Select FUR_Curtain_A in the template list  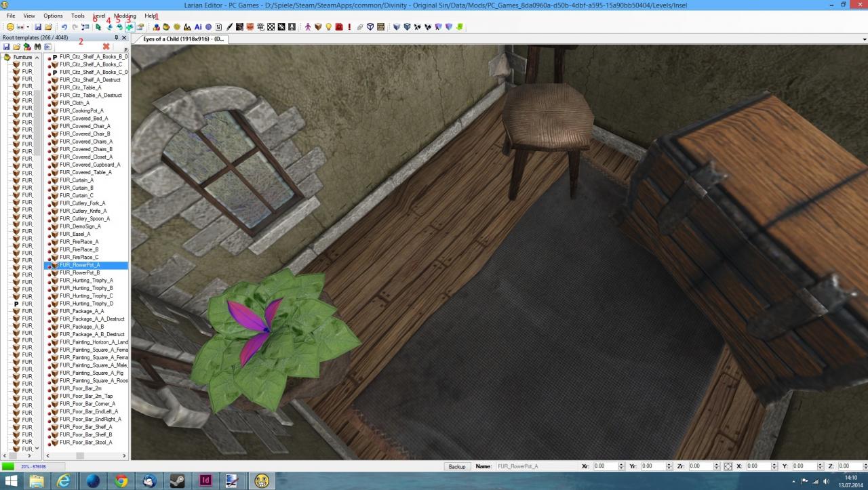click(x=77, y=180)
